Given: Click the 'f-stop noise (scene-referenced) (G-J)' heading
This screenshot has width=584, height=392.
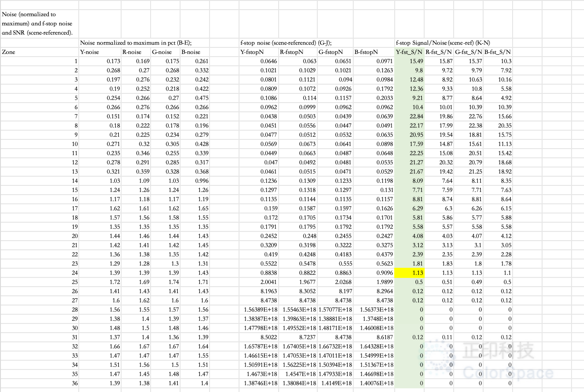Looking at the screenshot, I should (x=286, y=43).
